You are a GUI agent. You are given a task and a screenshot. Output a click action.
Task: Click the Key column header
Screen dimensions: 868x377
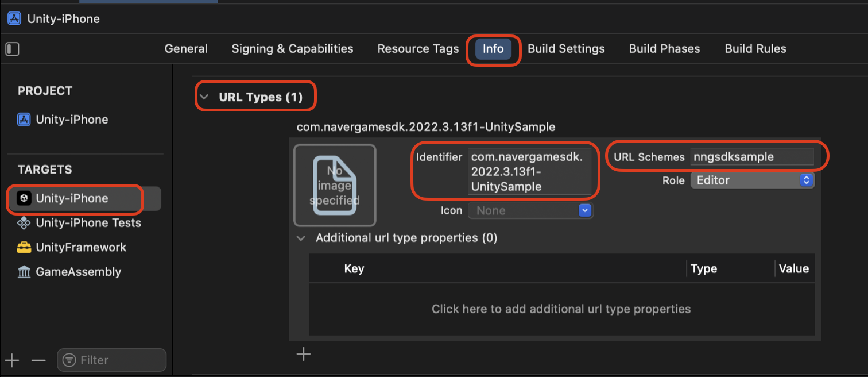[x=354, y=268]
